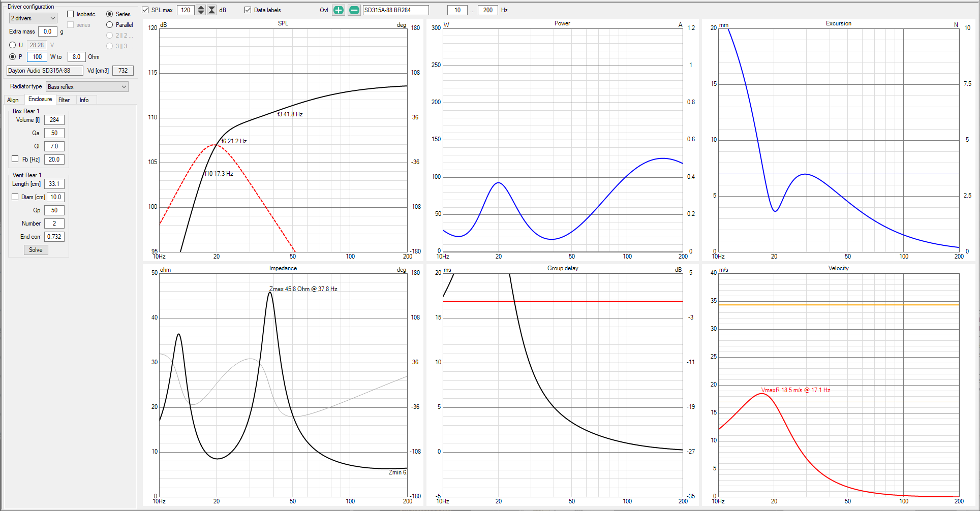Click the 'Zmax 45.8 Ohm @ 37.8 Hz' label
The width and height of the screenshot is (980, 511).
[303, 289]
